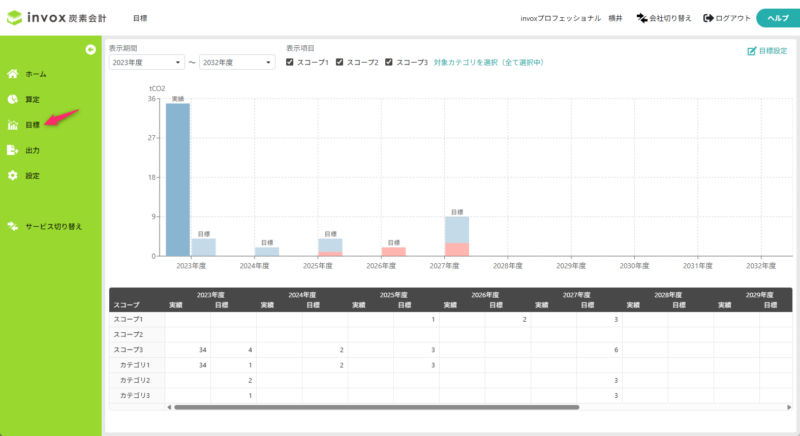Open the 2032年度 end period dropdown
Screen dimensions: 800x436
tap(237, 62)
